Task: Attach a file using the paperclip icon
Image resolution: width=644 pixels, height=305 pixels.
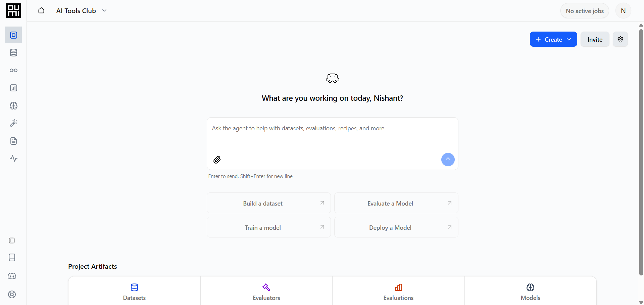Action: pyautogui.click(x=217, y=160)
